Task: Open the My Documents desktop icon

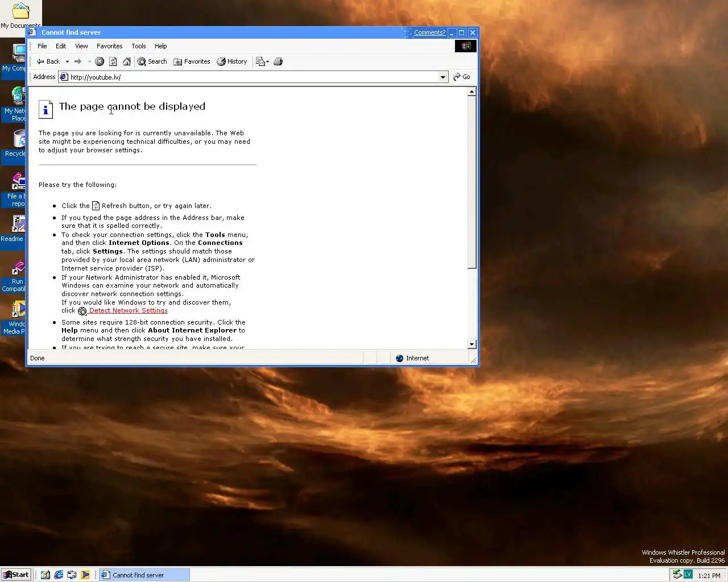Action: (20, 15)
